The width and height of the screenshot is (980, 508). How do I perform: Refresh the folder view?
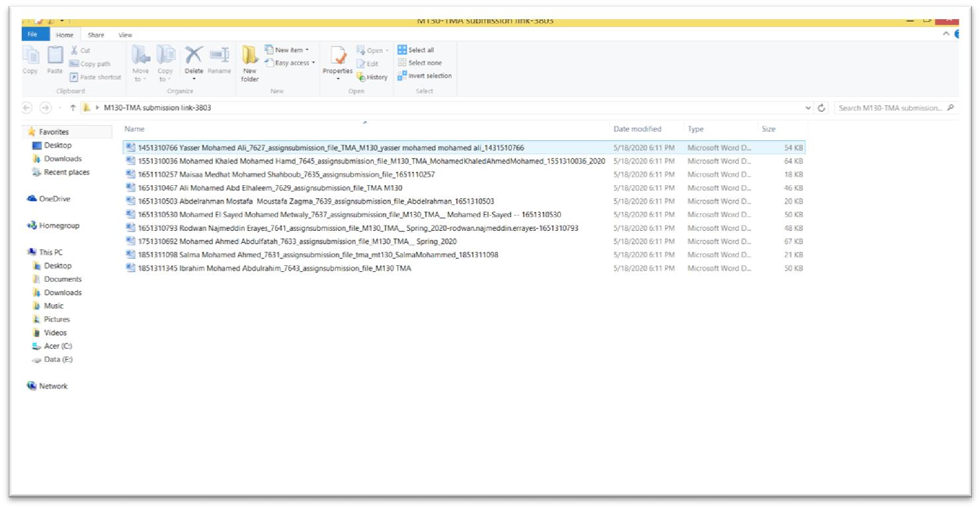822,108
